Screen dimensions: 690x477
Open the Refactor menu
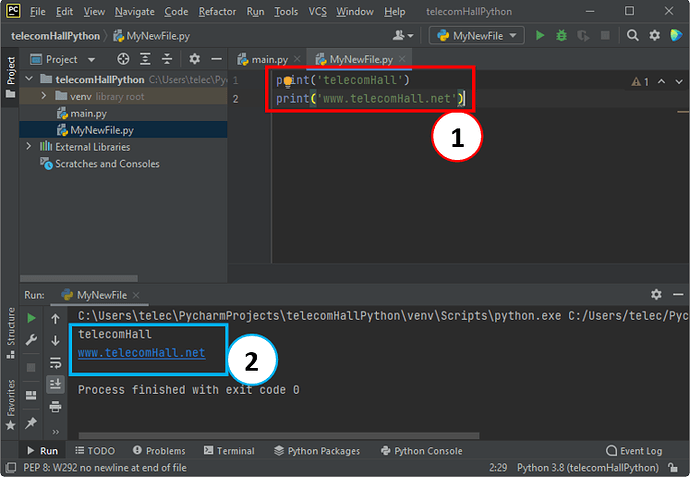pyautogui.click(x=217, y=12)
